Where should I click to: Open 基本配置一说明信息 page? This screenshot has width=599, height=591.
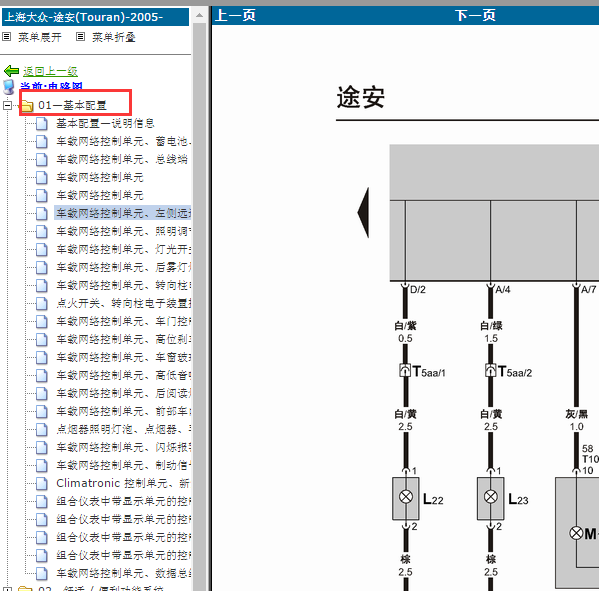(x=105, y=123)
